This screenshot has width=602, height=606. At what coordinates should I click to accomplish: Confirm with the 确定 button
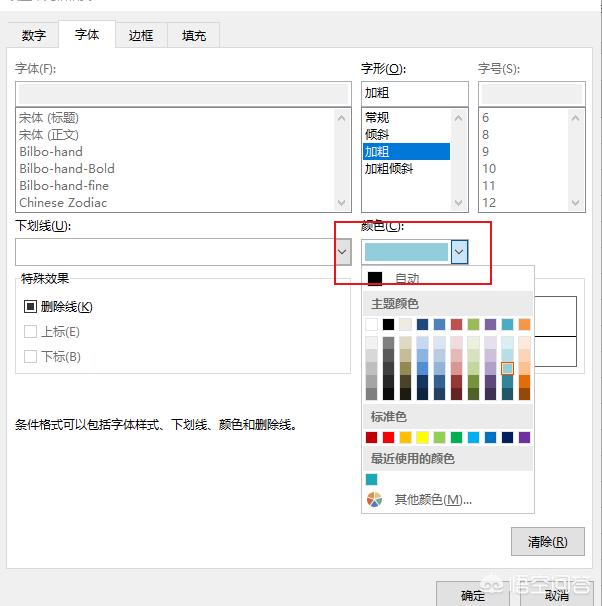click(x=472, y=595)
